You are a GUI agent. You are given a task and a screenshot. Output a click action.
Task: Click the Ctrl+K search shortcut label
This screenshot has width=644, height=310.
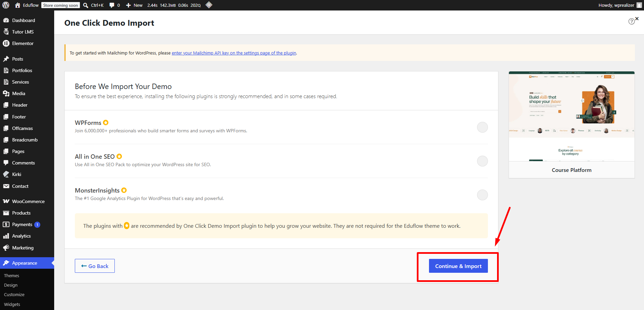click(x=97, y=5)
